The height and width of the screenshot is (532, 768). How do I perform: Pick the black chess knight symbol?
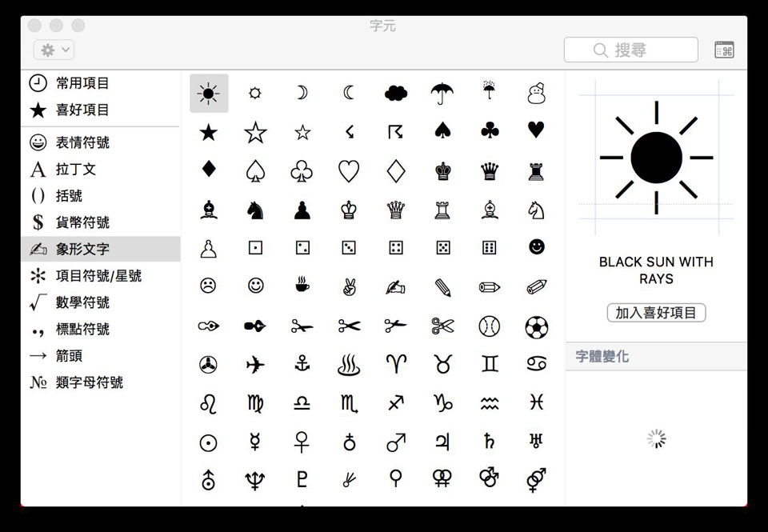coord(255,210)
